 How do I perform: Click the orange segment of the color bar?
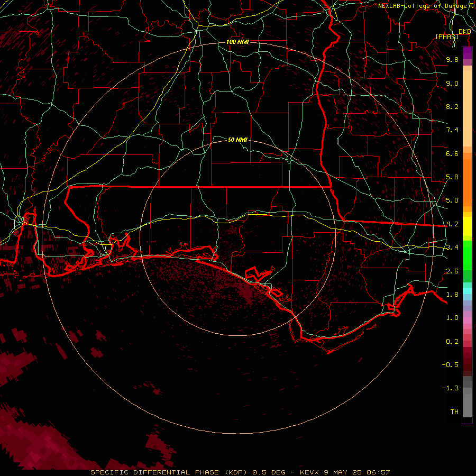[x=467, y=182]
